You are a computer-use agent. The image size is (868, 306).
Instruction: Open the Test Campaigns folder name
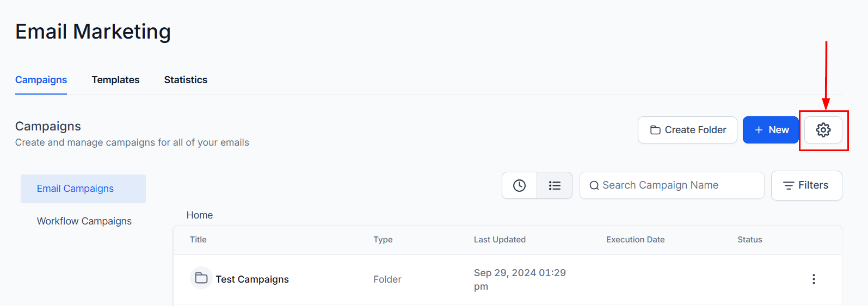pyautogui.click(x=252, y=279)
